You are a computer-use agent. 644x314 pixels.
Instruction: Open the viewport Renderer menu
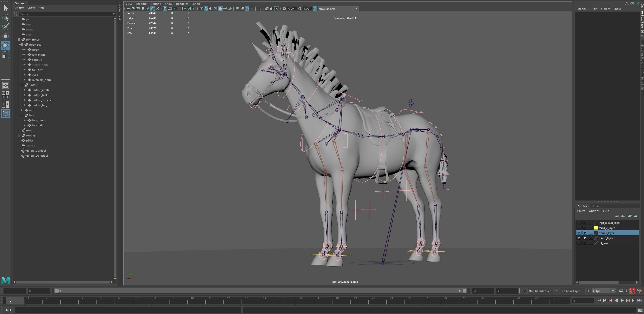[182, 4]
